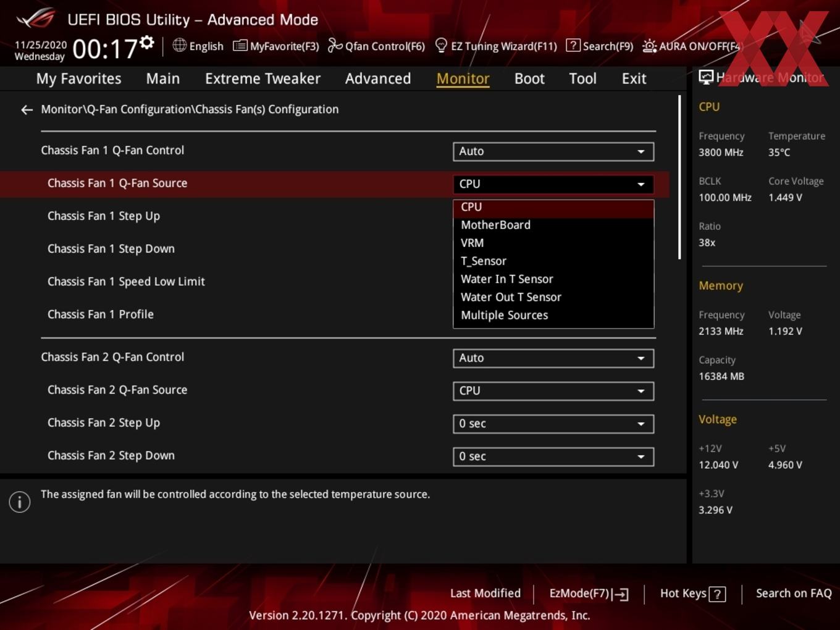Click Search on FAQ link
This screenshot has height=630, width=840.
794,594
